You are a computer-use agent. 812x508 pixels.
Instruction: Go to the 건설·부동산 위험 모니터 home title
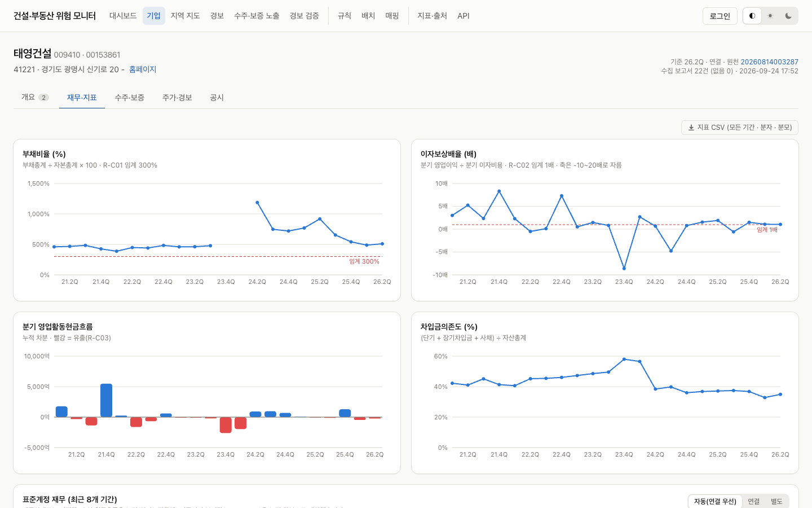pyautogui.click(x=55, y=16)
